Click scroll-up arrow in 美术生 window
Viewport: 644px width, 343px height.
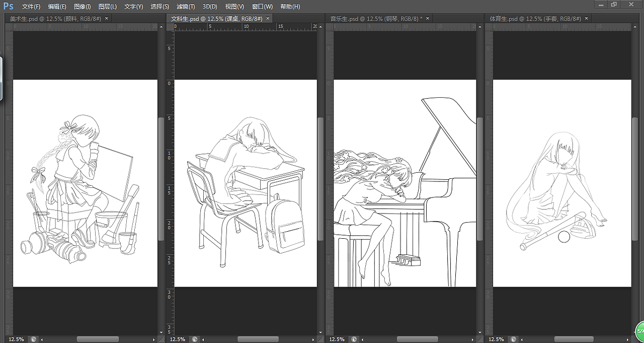pos(161,27)
